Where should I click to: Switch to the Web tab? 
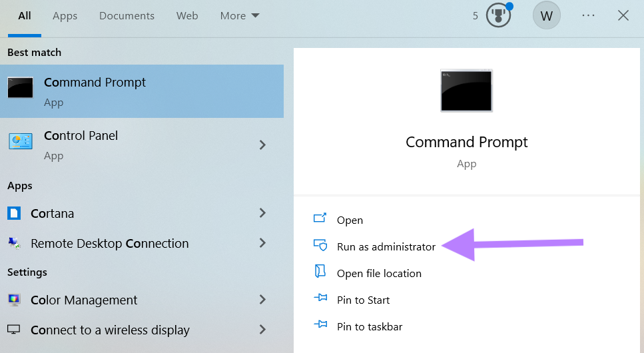click(187, 15)
